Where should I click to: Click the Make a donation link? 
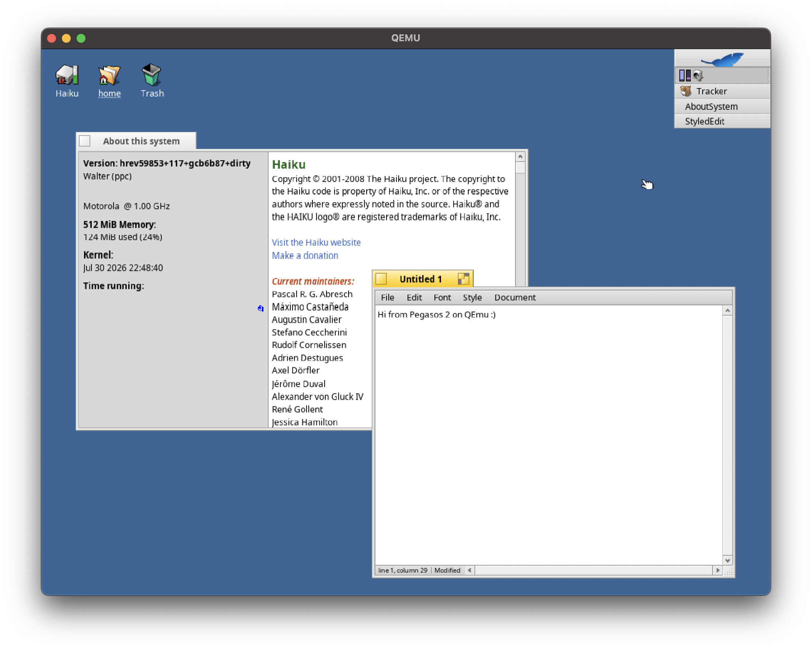305,256
